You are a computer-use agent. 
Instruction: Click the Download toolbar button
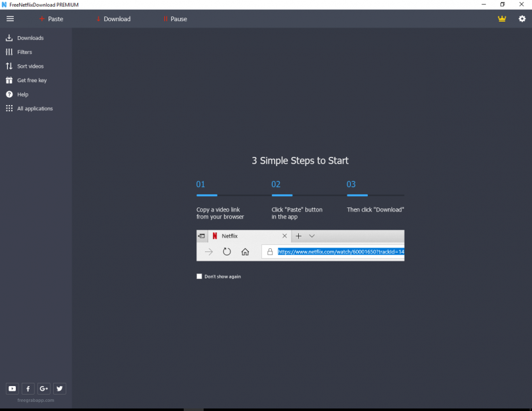coord(114,19)
